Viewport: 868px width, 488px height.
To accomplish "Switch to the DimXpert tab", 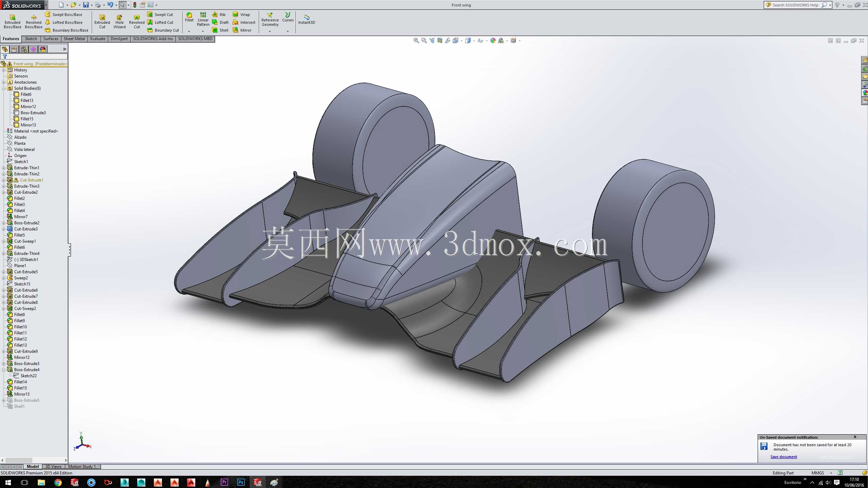I will click(119, 39).
